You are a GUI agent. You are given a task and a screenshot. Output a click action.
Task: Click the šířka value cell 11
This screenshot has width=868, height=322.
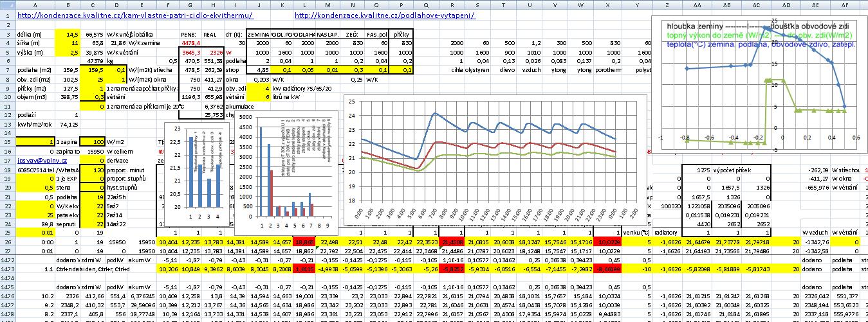coord(68,42)
